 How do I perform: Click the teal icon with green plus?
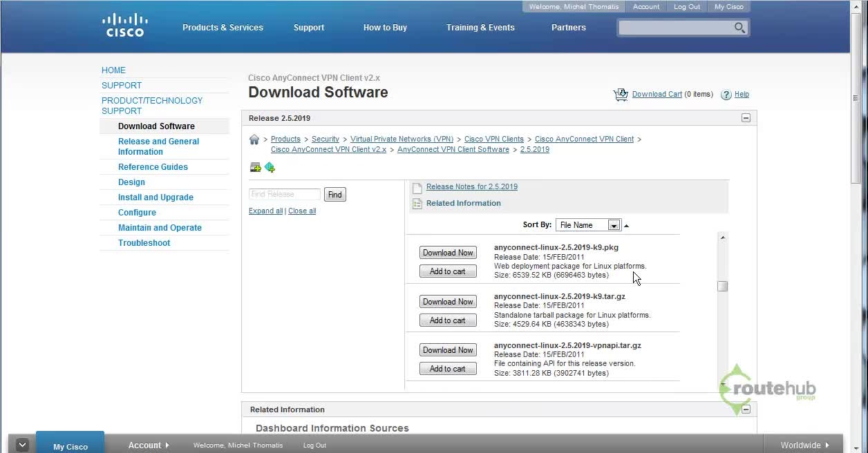click(x=270, y=167)
